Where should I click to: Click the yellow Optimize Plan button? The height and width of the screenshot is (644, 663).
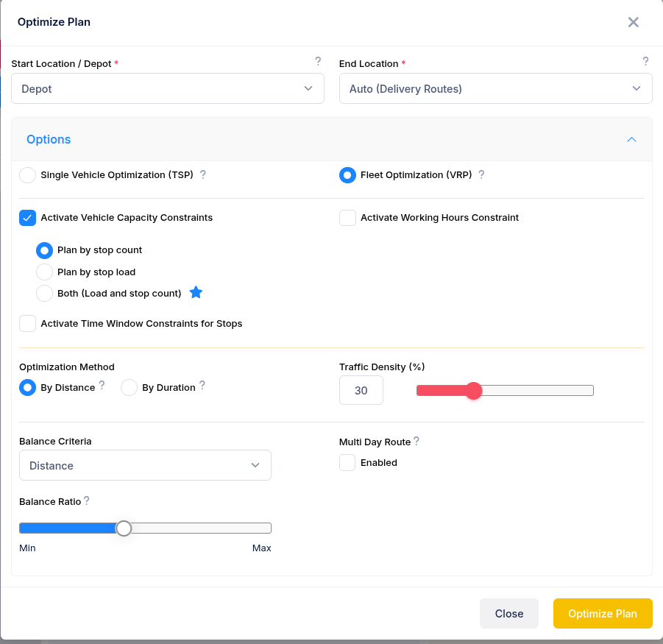(x=603, y=613)
